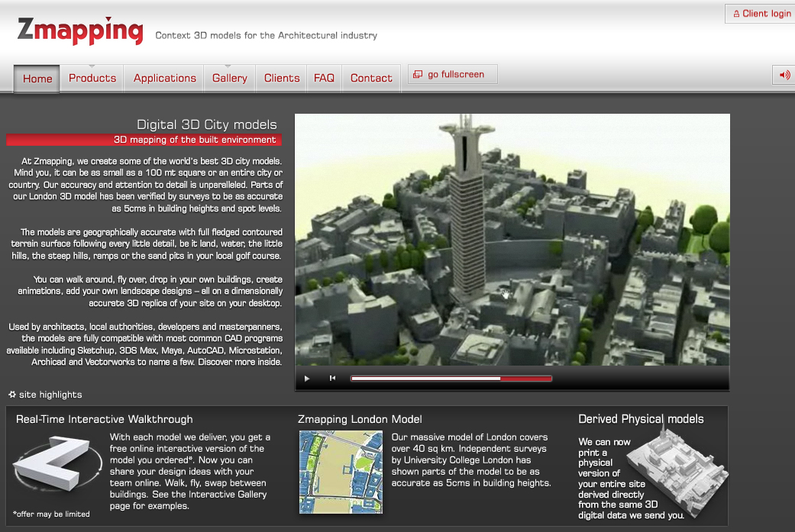
Task: Open the Products menu
Action: tap(92, 78)
